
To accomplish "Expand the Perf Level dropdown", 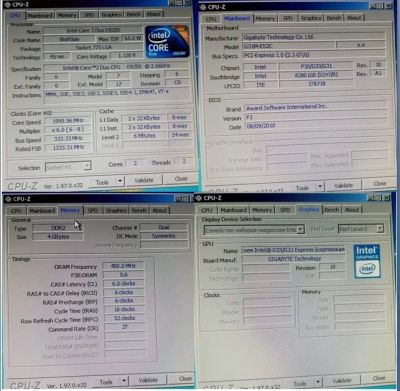I will click(x=380, y=229).
